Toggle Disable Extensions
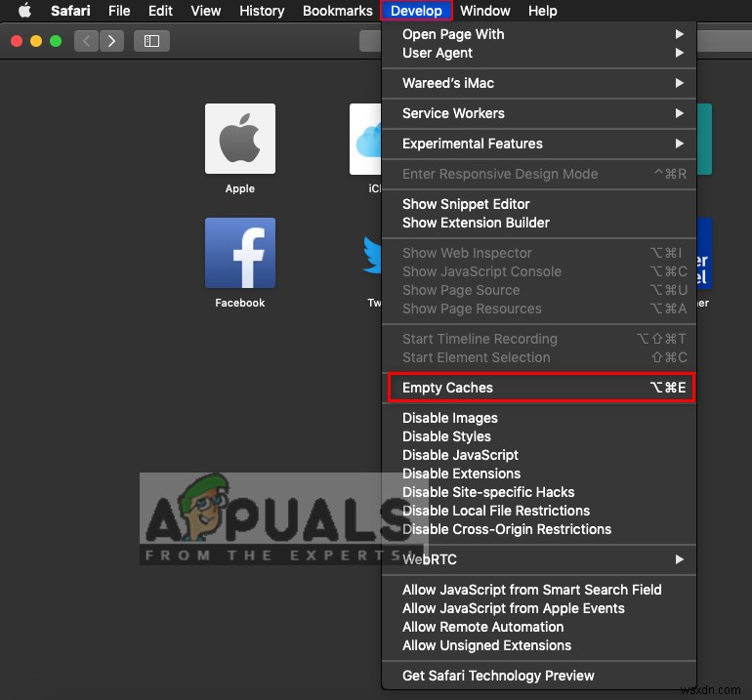Image resolution: width=752 pixels, height=700 pixels. tap(539, 474)
